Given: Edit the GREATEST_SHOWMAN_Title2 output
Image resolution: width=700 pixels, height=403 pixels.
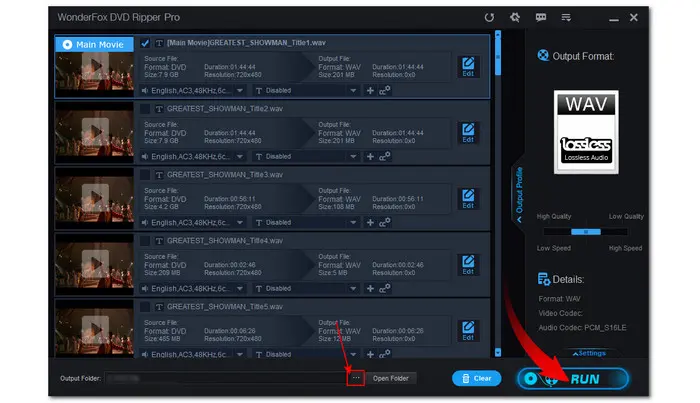Looking at the screenshot, I should pos(468,133).
